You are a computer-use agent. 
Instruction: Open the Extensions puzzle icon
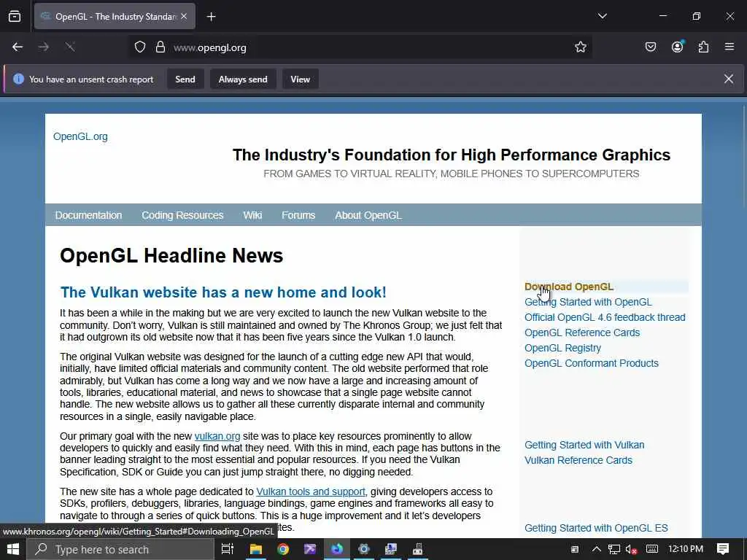click(x=703, y=47)
